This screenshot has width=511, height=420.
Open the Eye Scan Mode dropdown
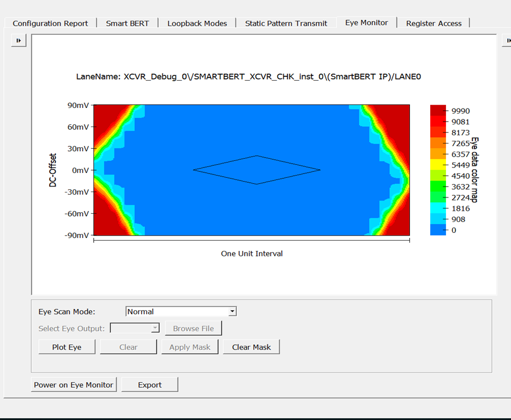coord(233,311)
